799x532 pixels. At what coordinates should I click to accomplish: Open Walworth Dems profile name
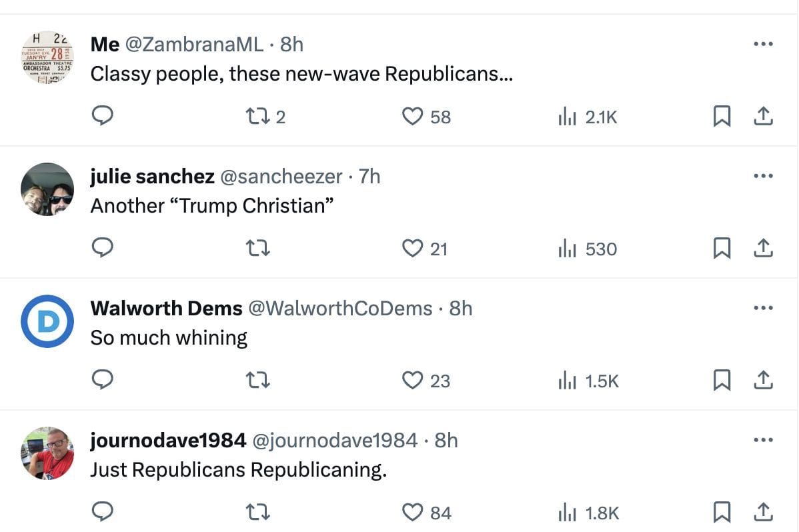coord(165,308)
